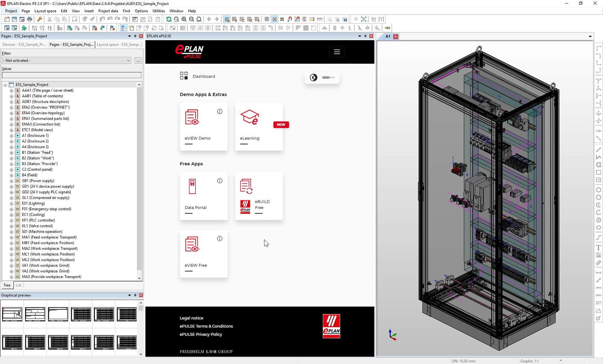The width and height of the screenshot is (603, 364).
Task: Open the ePULSE hamburger menu
Action: [337, 52]
